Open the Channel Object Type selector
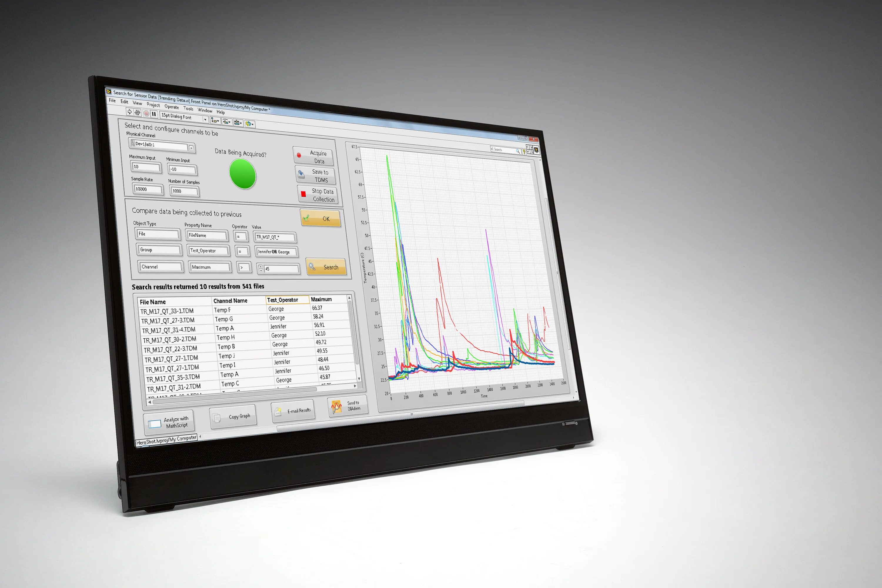Image resolution: width=882 pixels, height=588 pixels. 161,267
